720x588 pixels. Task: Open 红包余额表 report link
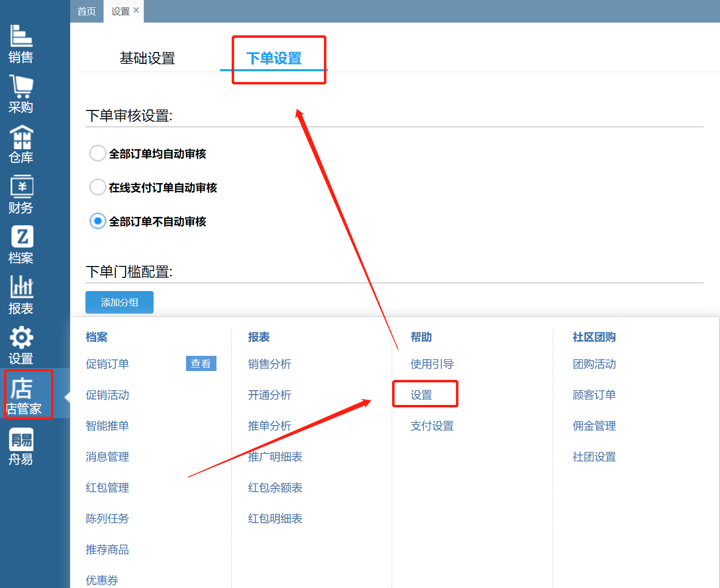click(275, 488)
